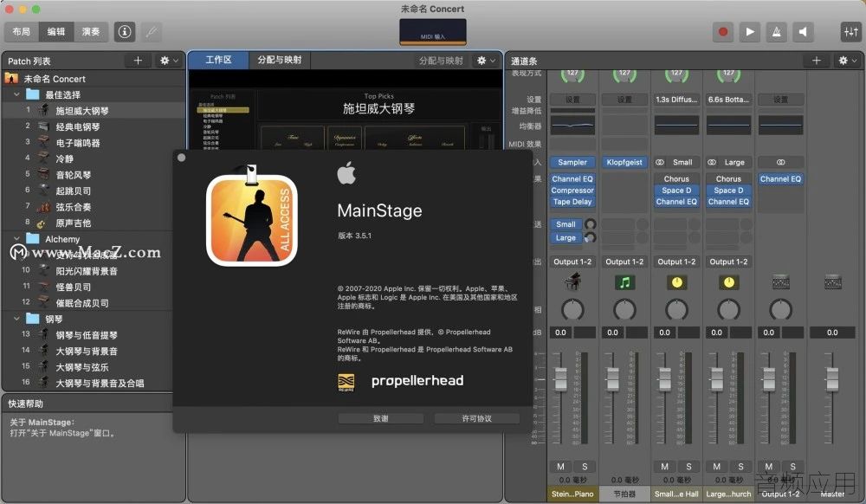
Task: Click the EQ thumbnail on the Sampler strip
Action: pos(572,126)
